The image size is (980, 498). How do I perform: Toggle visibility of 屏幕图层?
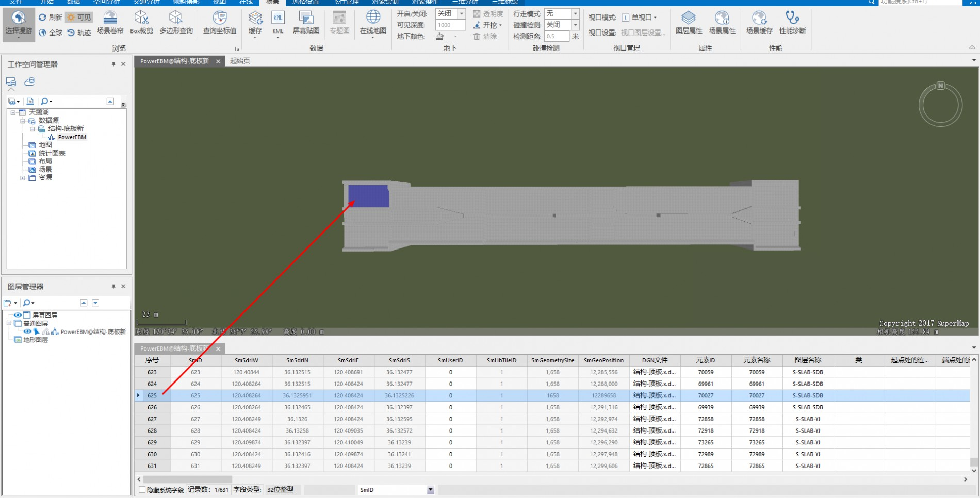18,315
